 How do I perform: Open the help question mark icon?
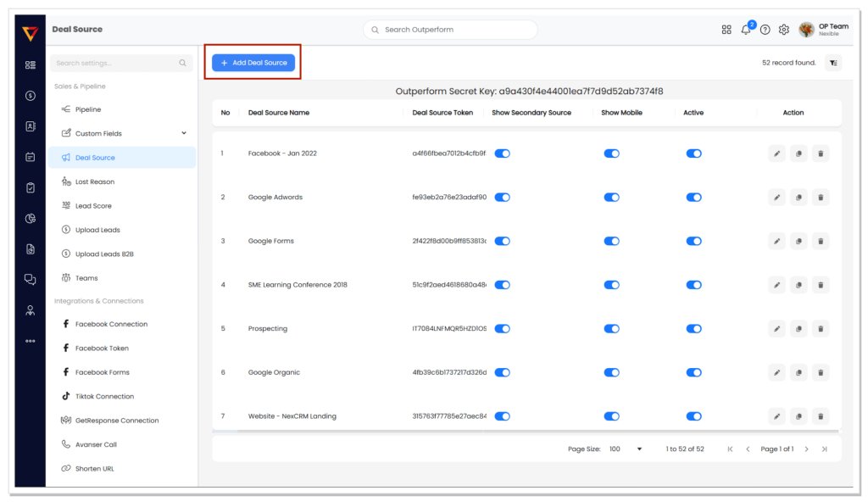click(765, 30)
